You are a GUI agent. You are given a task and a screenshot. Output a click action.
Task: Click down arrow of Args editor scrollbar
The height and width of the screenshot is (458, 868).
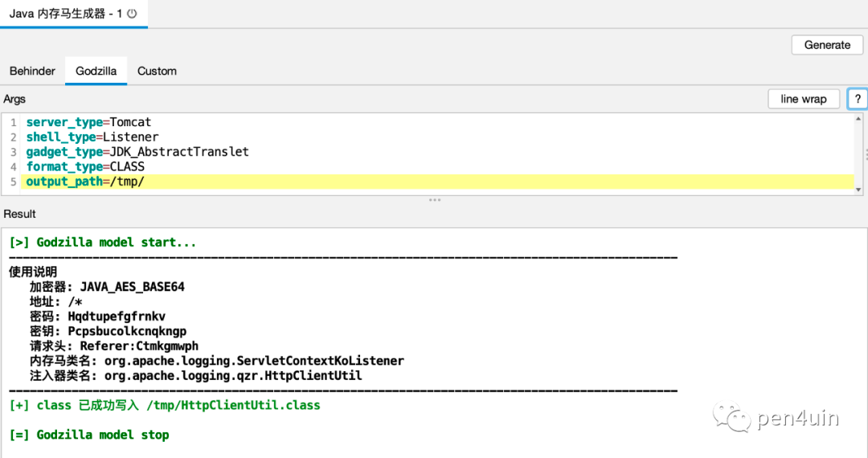pyautogui.click(x=858, y=190)
